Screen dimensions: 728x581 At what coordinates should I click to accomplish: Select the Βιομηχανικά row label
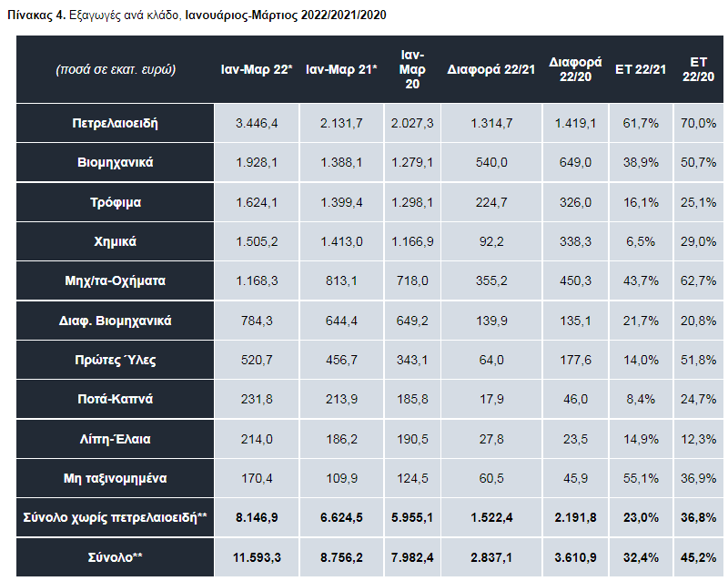click(115, 162)
